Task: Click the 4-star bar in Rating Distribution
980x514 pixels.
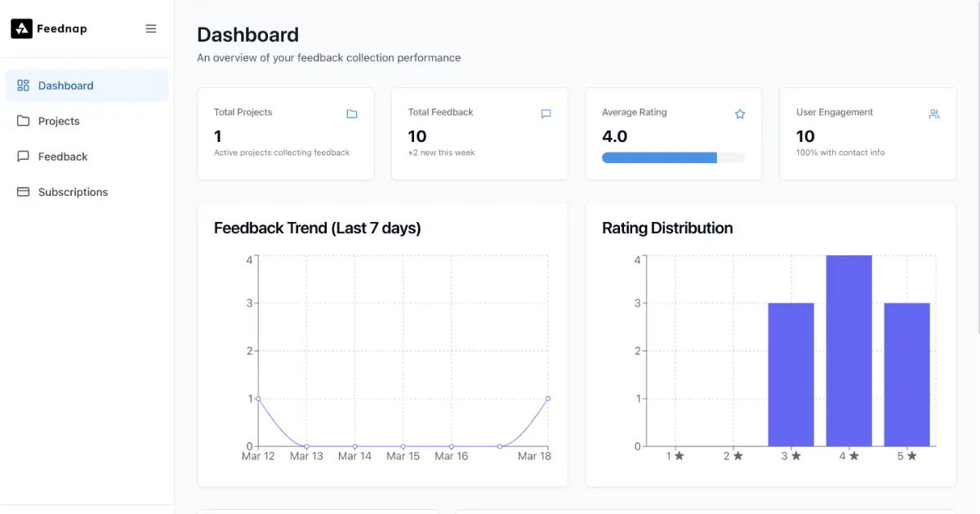Action: 849,351
